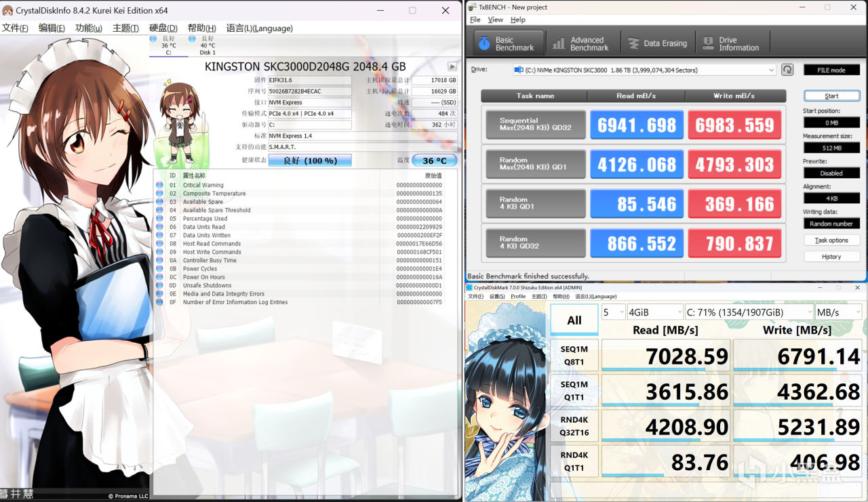
Task: Click the Alignment 4 KB field
Action: 831,198
